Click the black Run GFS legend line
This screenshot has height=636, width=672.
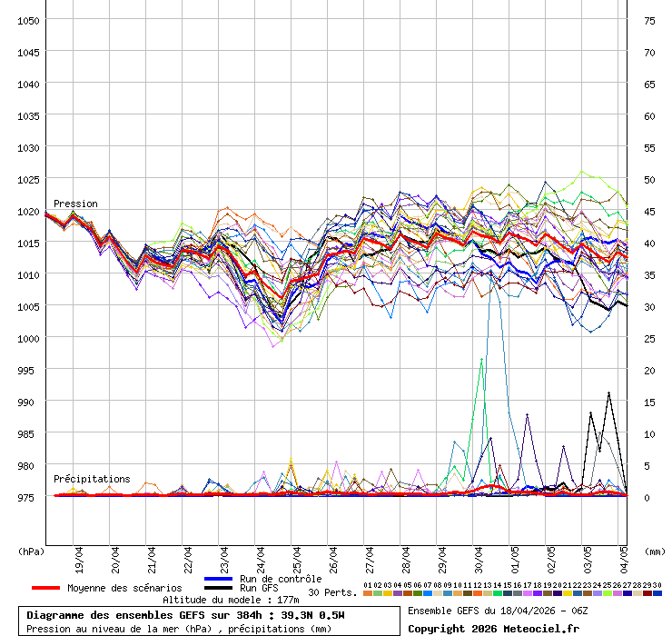coord(219,589)
